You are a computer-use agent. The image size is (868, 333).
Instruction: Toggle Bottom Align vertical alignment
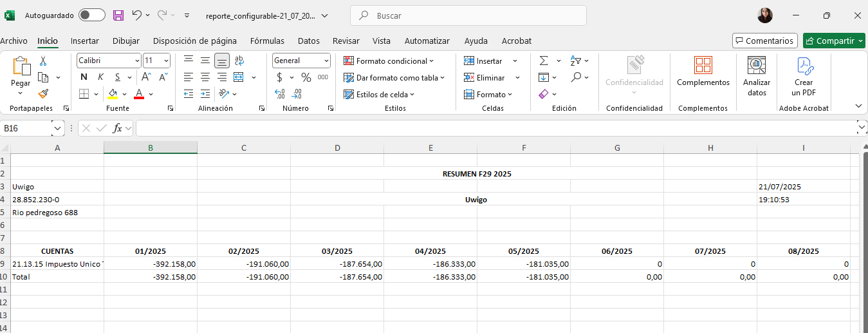click(222, 61)
